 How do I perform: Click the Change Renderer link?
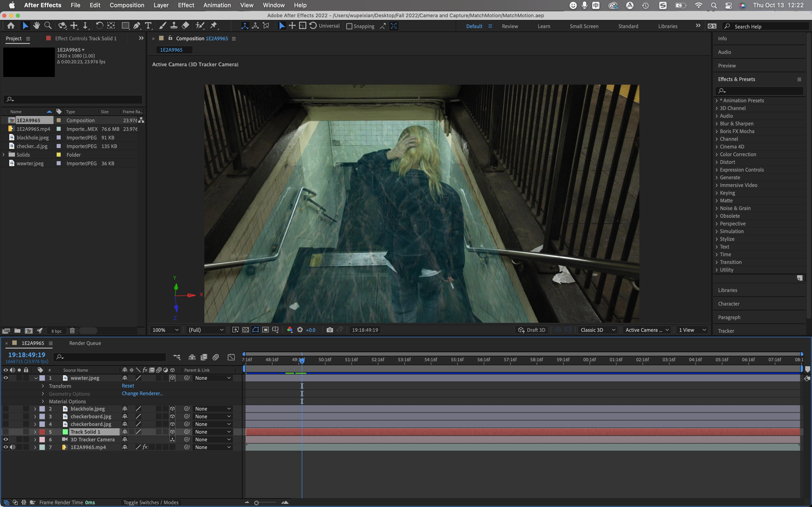coord(142,393)
